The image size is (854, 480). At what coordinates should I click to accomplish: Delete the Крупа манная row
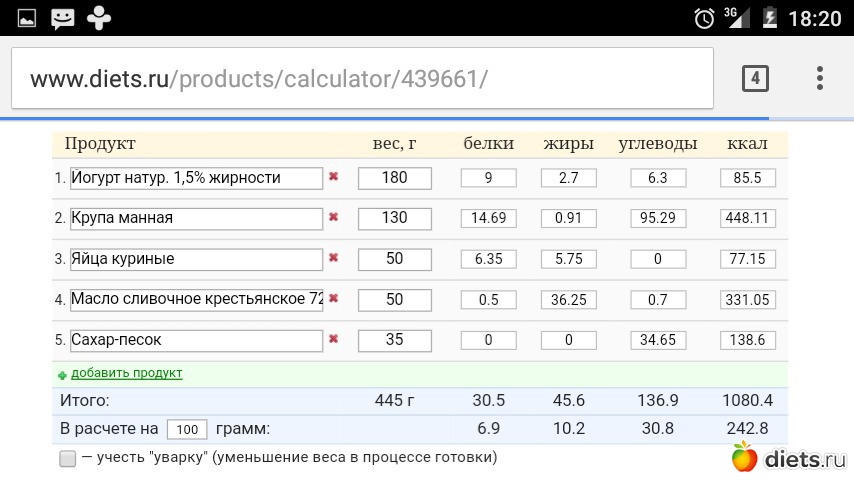[x=334, y=217]
